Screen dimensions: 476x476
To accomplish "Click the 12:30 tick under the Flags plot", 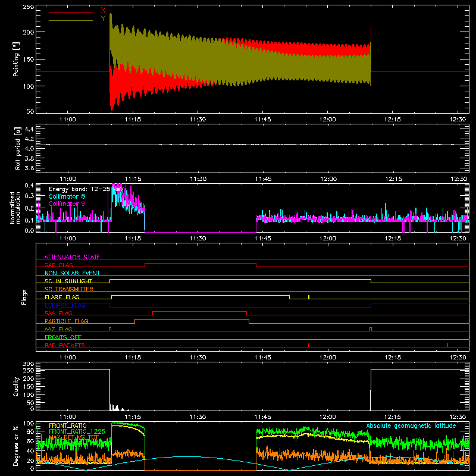I will (x=458, y=358).
